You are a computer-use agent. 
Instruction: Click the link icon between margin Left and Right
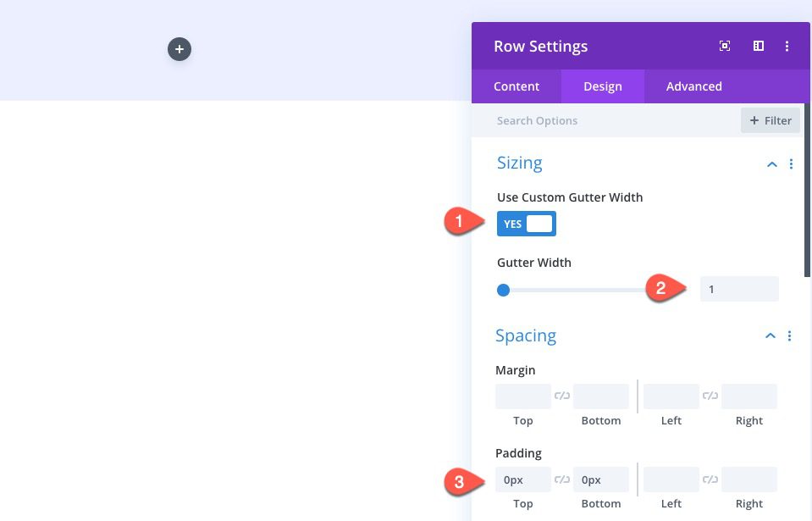[710, 396]
